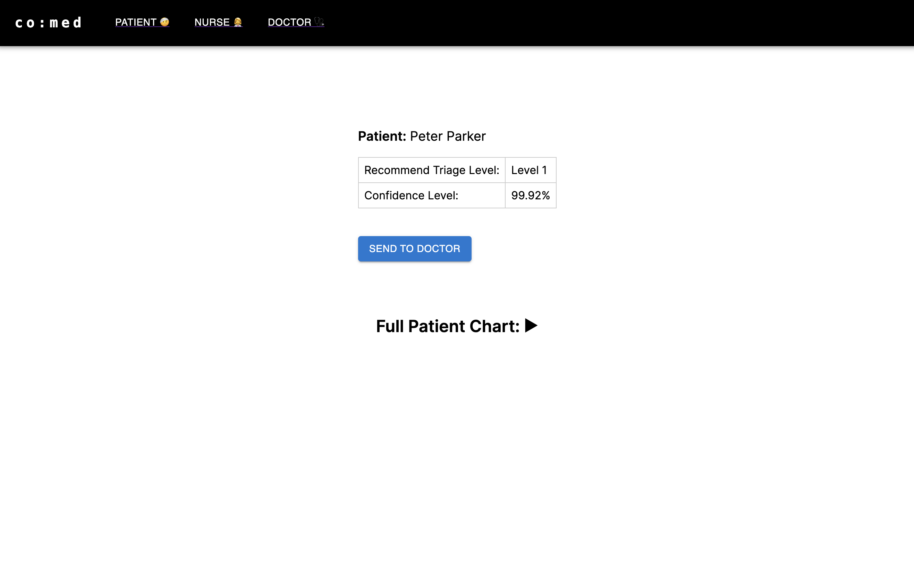The width and height of the screenshot is (914, 588).
Task: Click the stethoscope icon next to DOCTOR
Action: tap(319, 22)
